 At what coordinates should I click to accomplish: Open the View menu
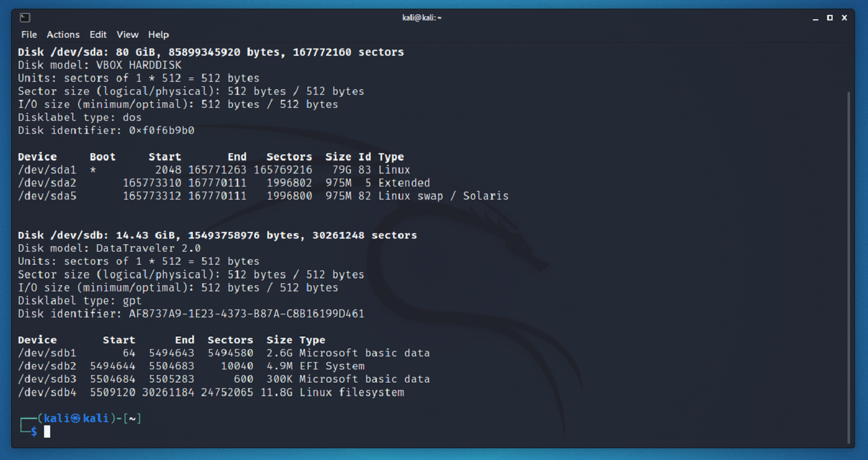pyautogui.click(x=127, y=35)
